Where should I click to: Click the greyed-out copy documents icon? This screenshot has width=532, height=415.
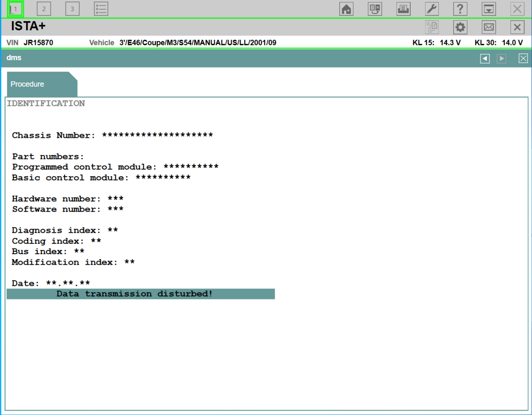[432, 27]
